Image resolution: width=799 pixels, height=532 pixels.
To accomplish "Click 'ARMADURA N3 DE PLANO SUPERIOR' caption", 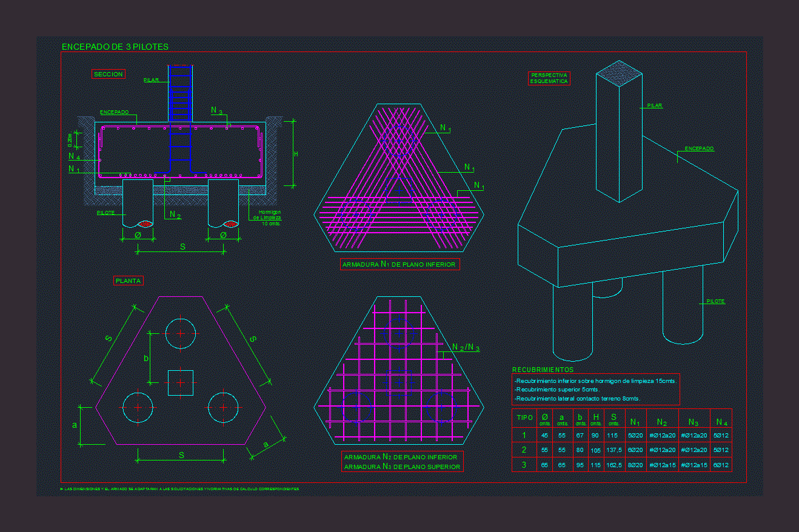I will pos(403,467).
